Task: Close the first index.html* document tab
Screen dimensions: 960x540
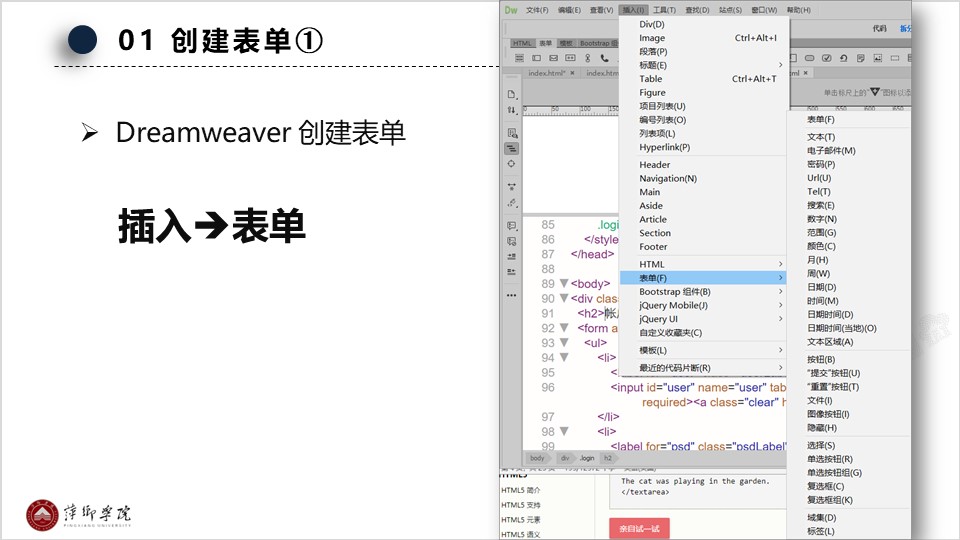Action: [572, 73]
